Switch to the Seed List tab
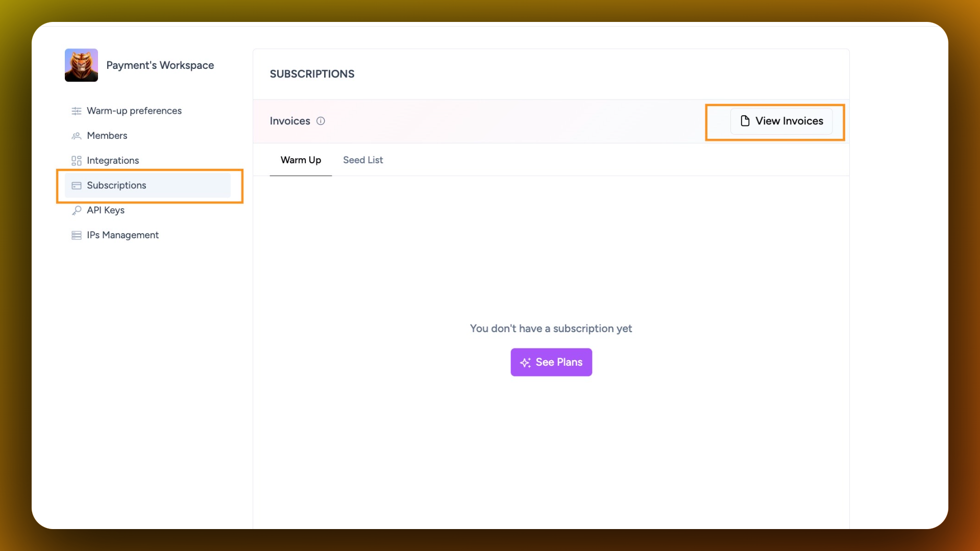This screenshot has width=980, height=551. [x=362, y=160]
